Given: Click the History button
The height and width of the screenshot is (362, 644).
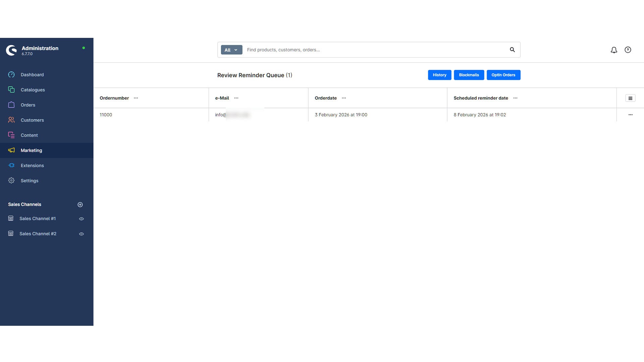Looking at the screenshot, I should [439, 75].
